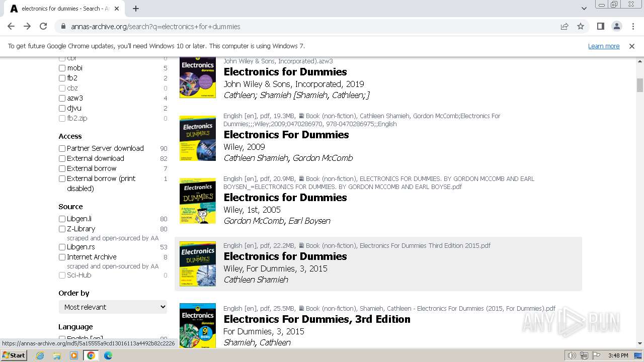Screen dimensions: 644x362
Task: Expand the tab search chevron
Action: (584, 9)
